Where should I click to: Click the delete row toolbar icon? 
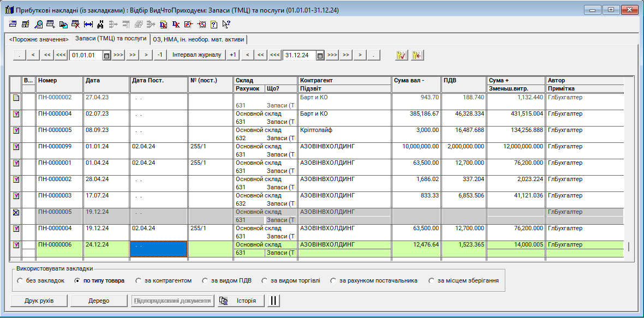point(75,24)
